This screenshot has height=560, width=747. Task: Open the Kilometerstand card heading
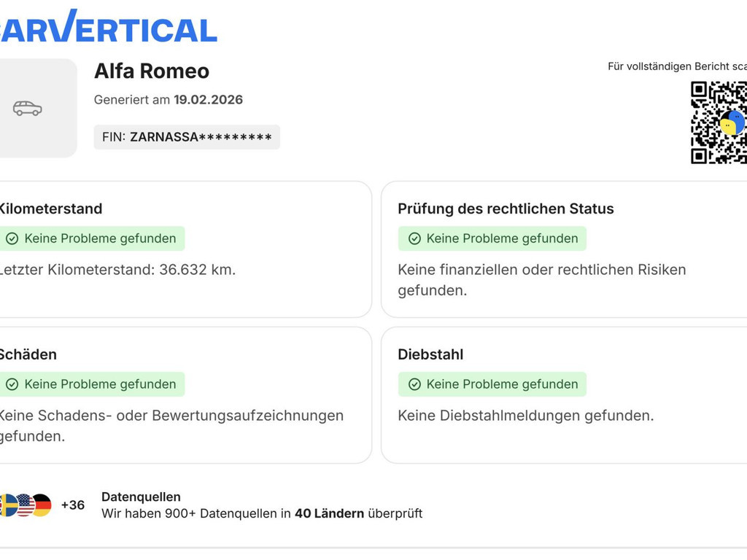coord(50,209)
